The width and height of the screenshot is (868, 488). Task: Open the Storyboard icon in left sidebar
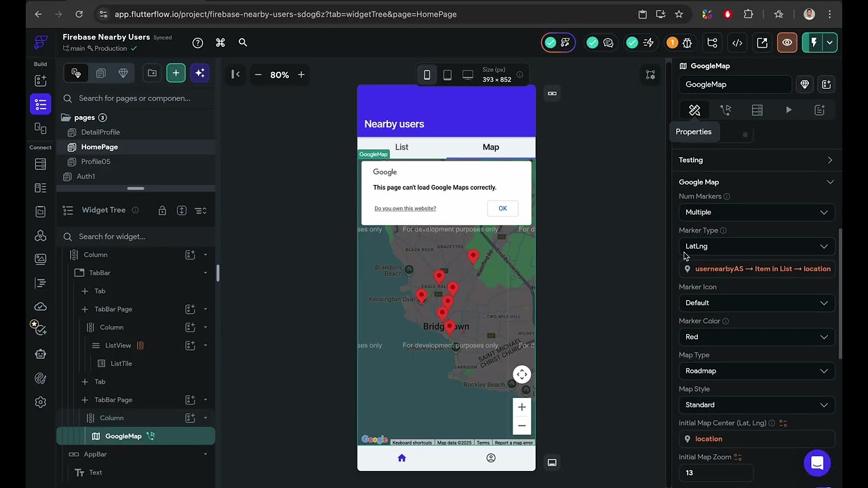pos(41,128)
